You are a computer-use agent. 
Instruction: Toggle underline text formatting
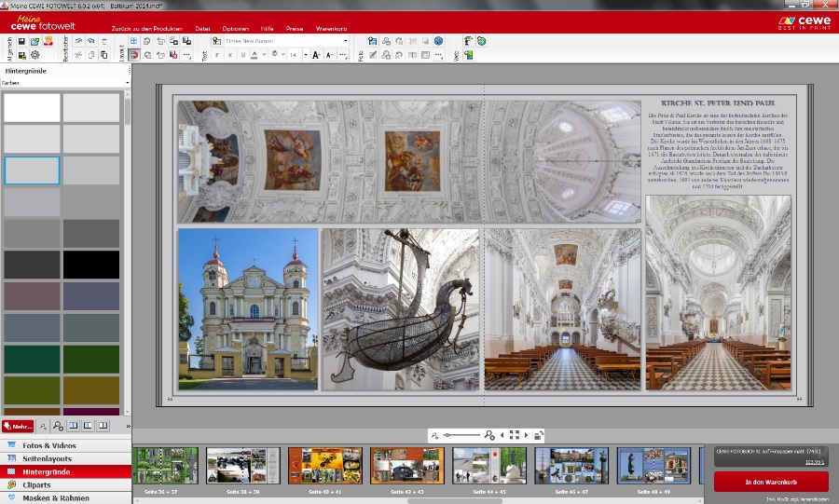tap(243, 56)
